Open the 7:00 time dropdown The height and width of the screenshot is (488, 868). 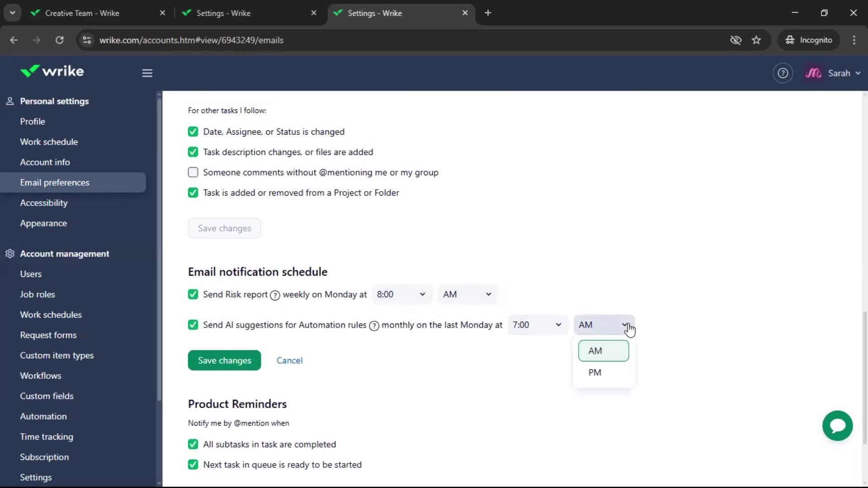[537, 325]
